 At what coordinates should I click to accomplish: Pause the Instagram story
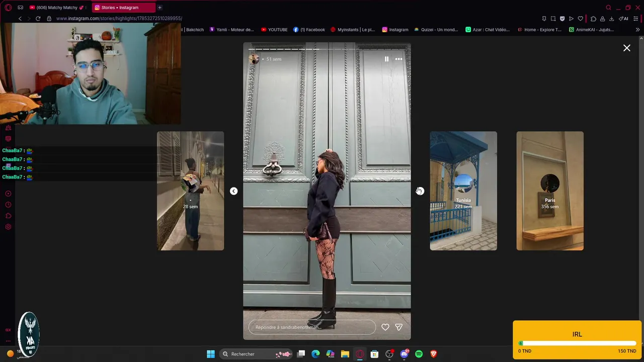tap(386, 59)
